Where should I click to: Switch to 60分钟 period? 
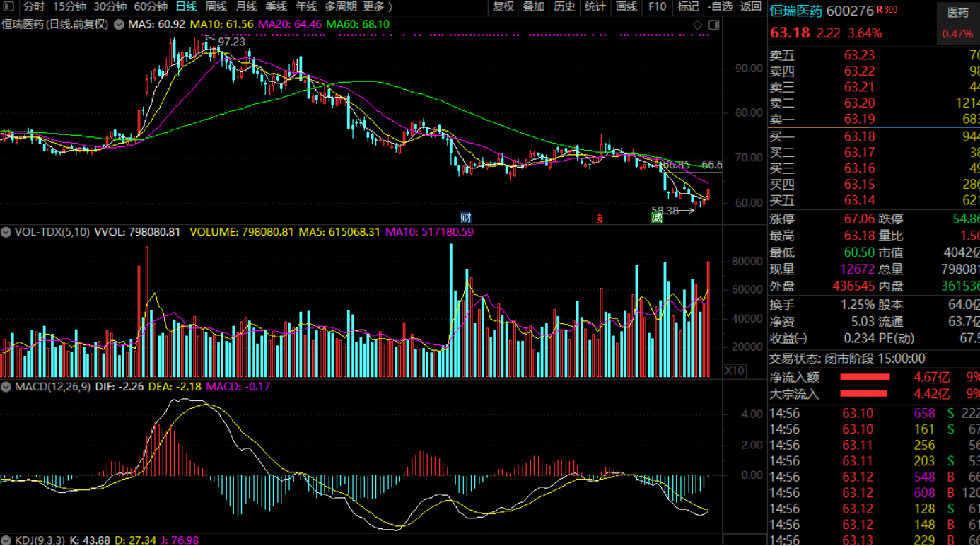click(150, 6)
